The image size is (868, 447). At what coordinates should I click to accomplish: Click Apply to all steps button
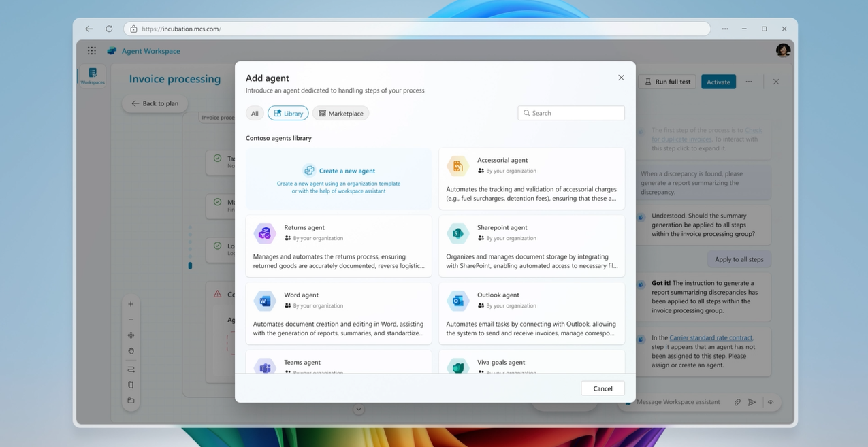pyautogui.click(x=739, y=259)
